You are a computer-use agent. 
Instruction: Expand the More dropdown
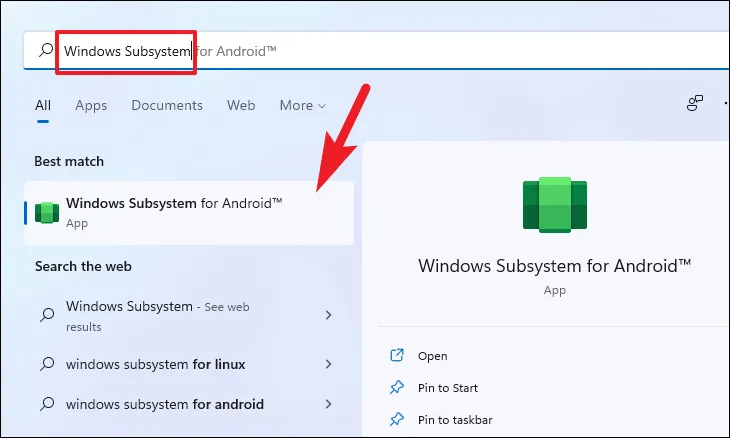303,105
